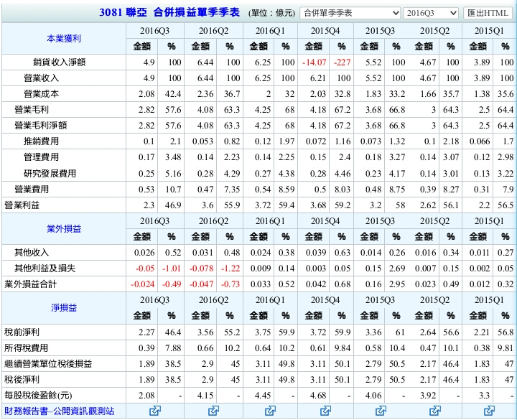Screen dimensions: 517x420
Task: Click the 本業獲利 section link
Action: tap(64, 39)
